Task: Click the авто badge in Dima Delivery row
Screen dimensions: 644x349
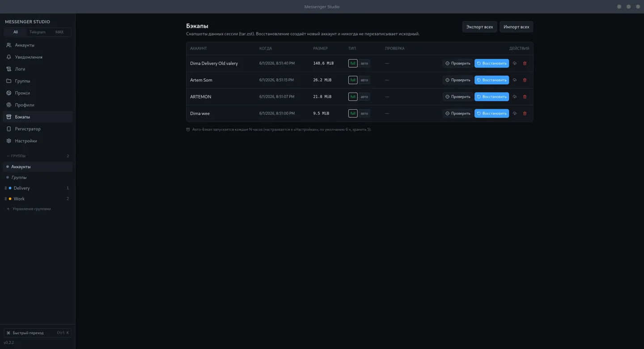Action: pos(364,64)
